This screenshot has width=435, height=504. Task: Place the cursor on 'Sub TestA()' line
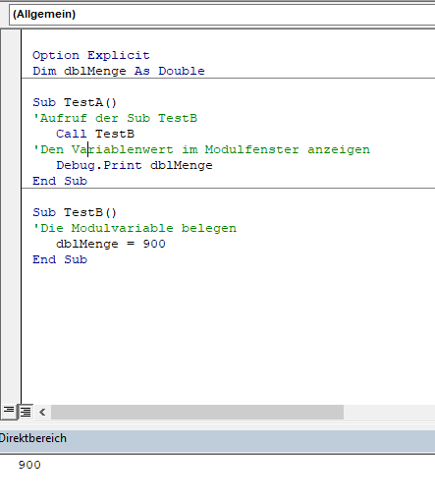(75, 102)
